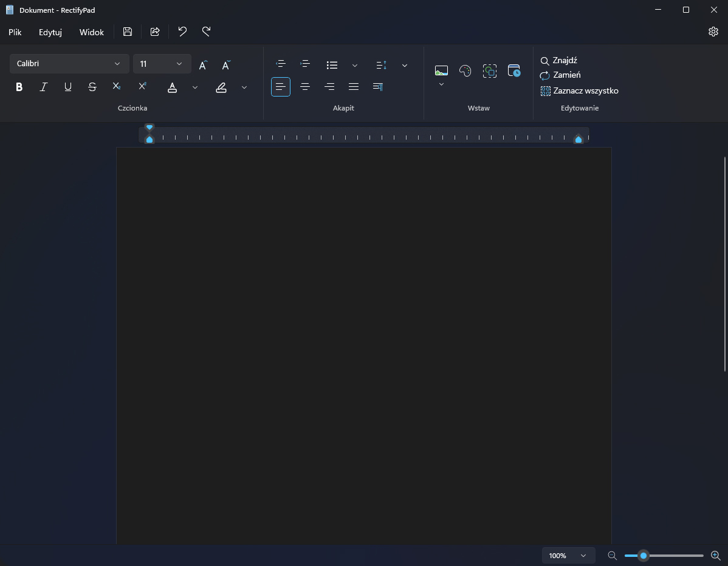Enable justified text alignment
Screen dimensions: 728x566
click(x=353, y=86)
